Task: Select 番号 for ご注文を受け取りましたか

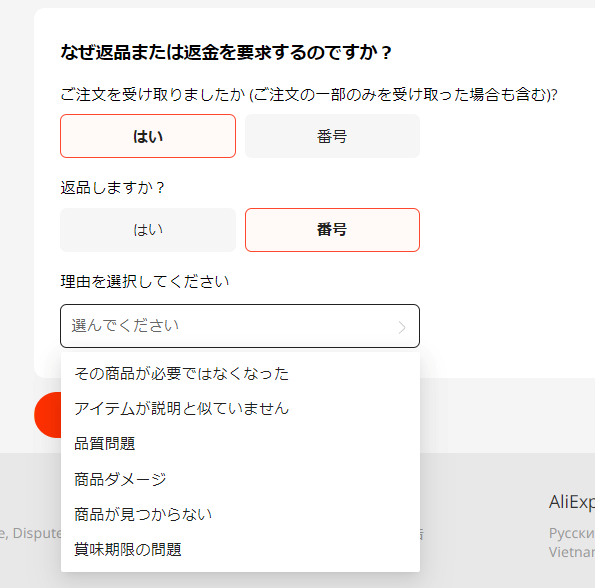Action: click(332, 136)
